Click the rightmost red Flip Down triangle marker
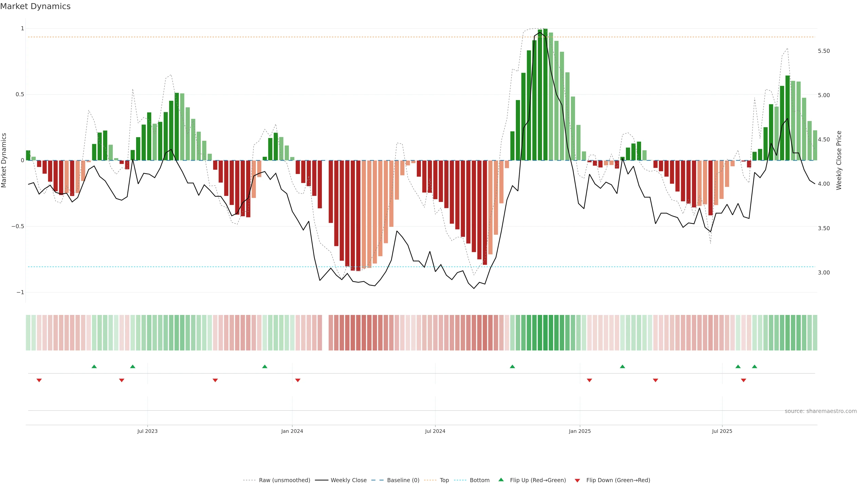This screenshot has height=488, width=868. pos(743,380)
